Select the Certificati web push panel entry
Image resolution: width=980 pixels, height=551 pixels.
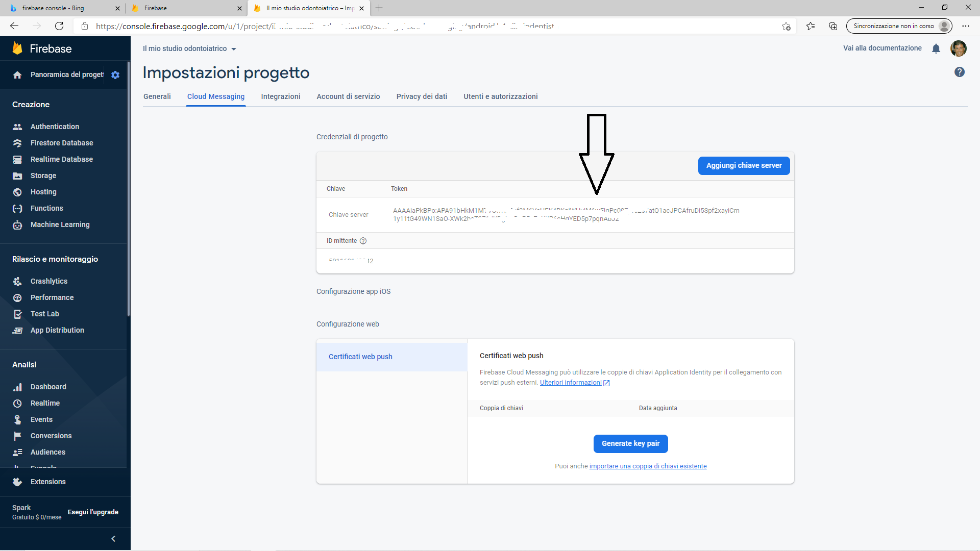360,357
